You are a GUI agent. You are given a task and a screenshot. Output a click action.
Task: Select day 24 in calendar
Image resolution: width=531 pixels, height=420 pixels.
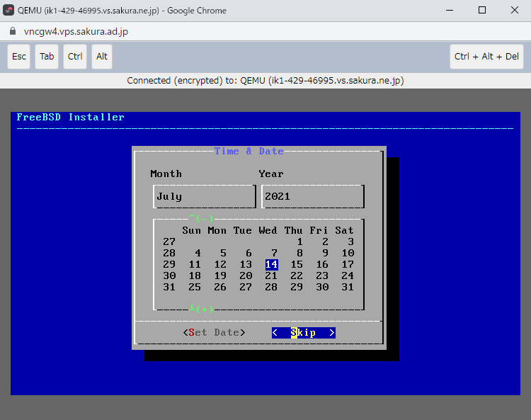(x=348, y=276)
